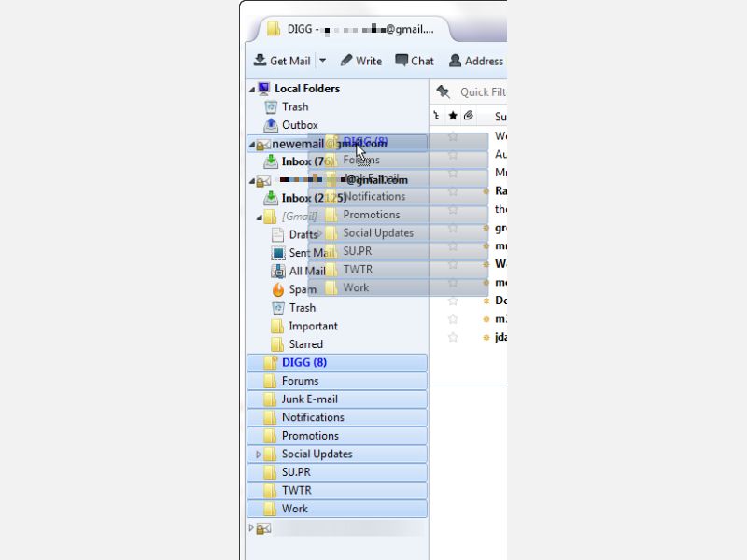Collapse the Local Folders tree
This screenshot has width=747, height=560.
point(251,89)
